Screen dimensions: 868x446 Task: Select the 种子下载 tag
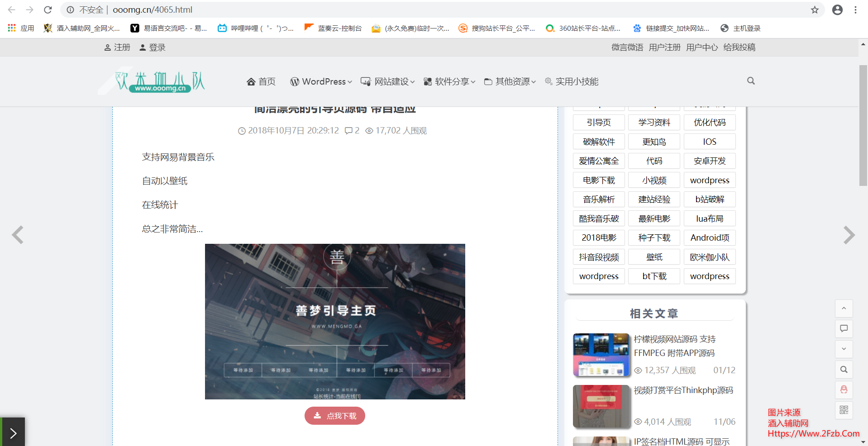(654, 238)
